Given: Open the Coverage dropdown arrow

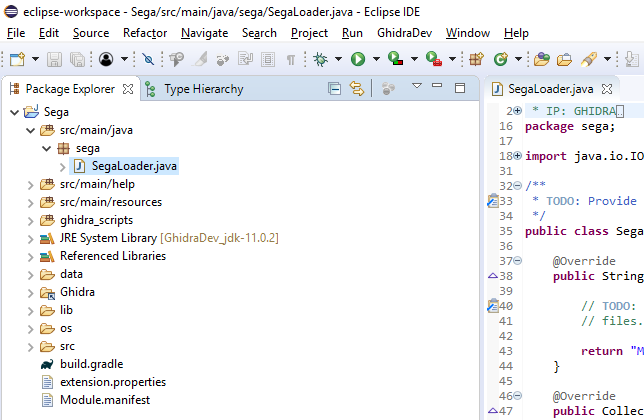Looking at the screenshot, I should point(414,60).
